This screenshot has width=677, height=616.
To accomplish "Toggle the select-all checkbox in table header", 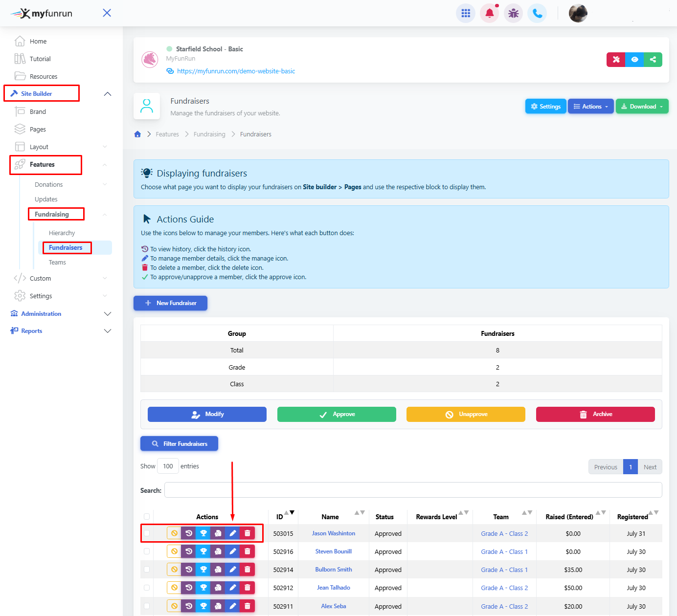I will (147, 517).
